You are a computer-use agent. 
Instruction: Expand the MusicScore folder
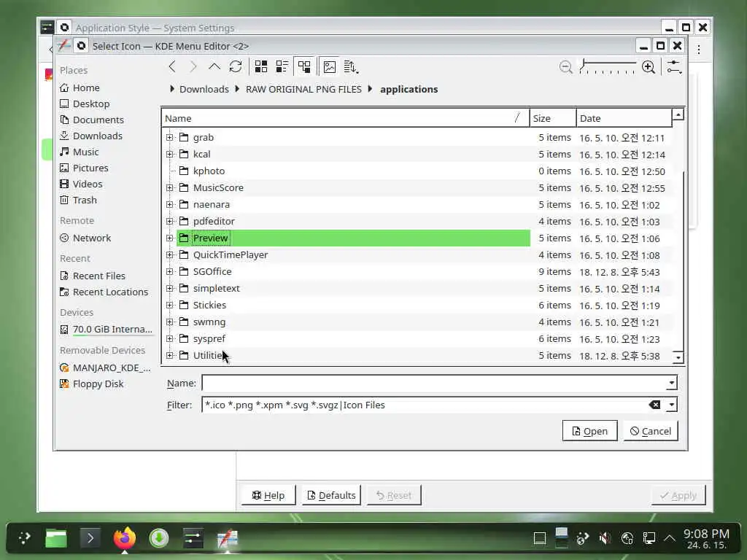169,188
